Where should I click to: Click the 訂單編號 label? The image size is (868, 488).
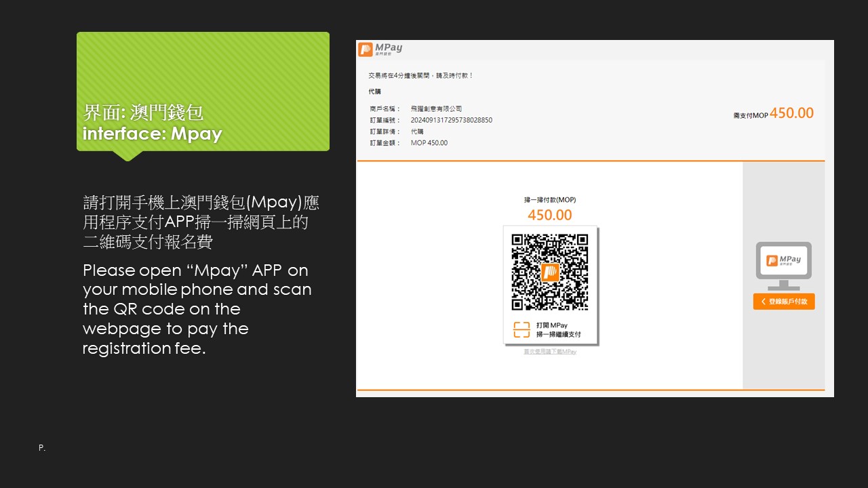(384, 120)
